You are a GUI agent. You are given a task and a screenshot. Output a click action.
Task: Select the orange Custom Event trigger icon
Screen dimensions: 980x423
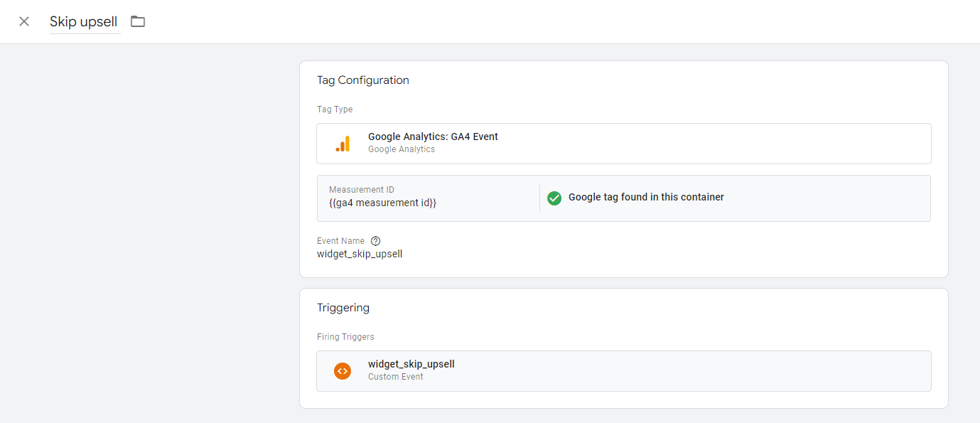(x=343, y=370)
